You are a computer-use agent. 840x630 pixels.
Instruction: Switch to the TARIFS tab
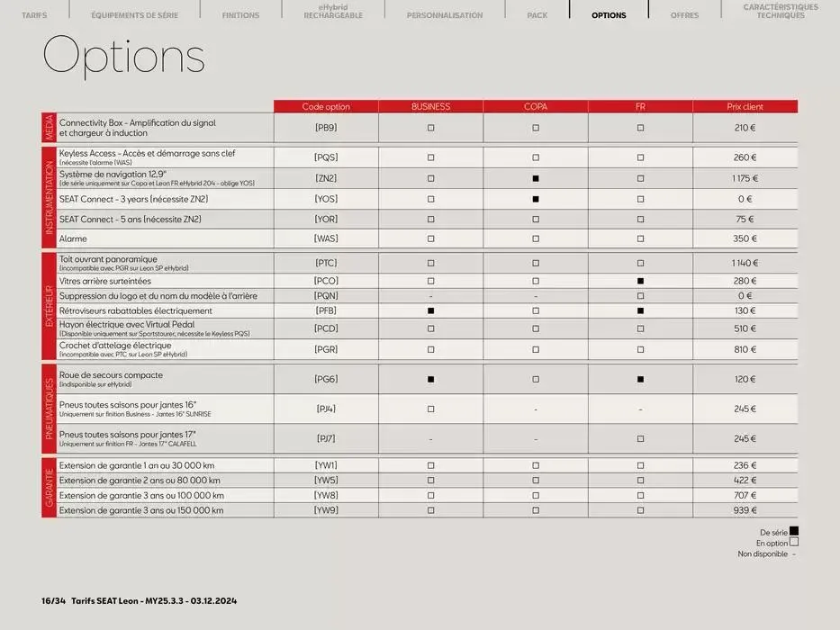pyautogui.click(x=34, y=14)
